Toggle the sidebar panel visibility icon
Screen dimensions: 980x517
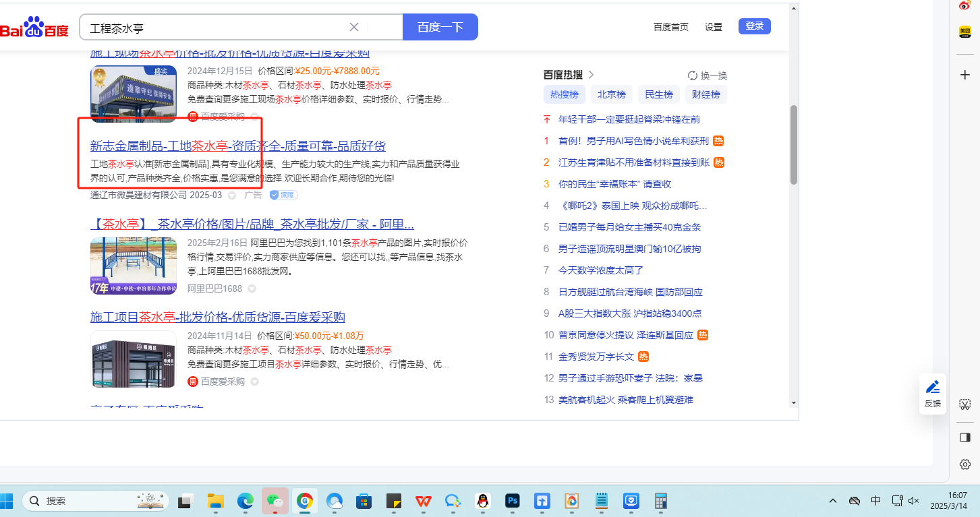pos(964,437)
